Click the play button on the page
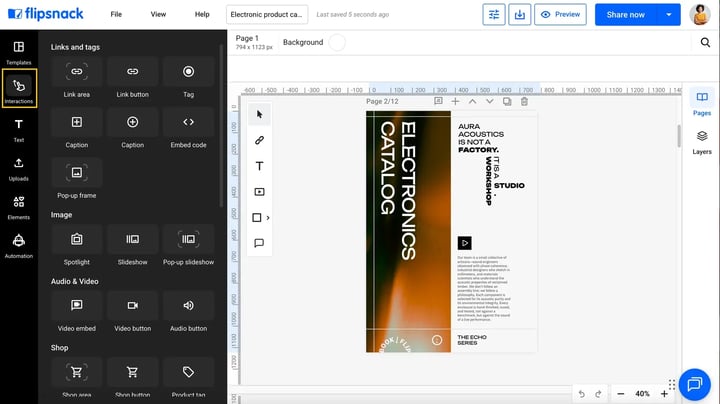This screenshot has width=720, height=404. pyautogui.click(x=465, y=243)
